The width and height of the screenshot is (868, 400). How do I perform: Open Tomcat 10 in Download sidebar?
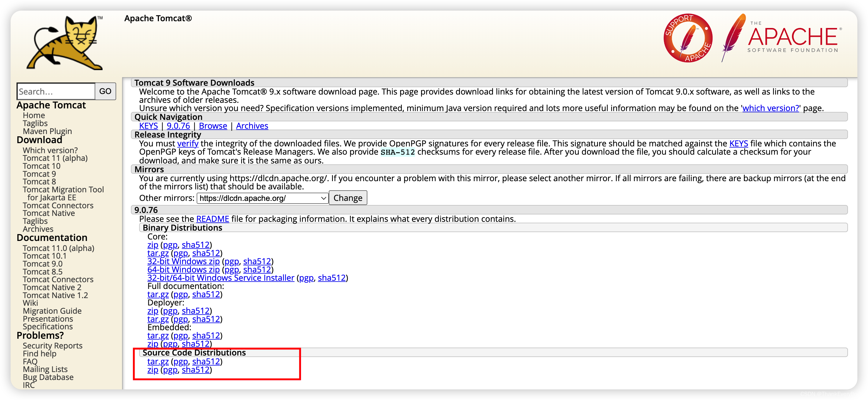point(42,166)
